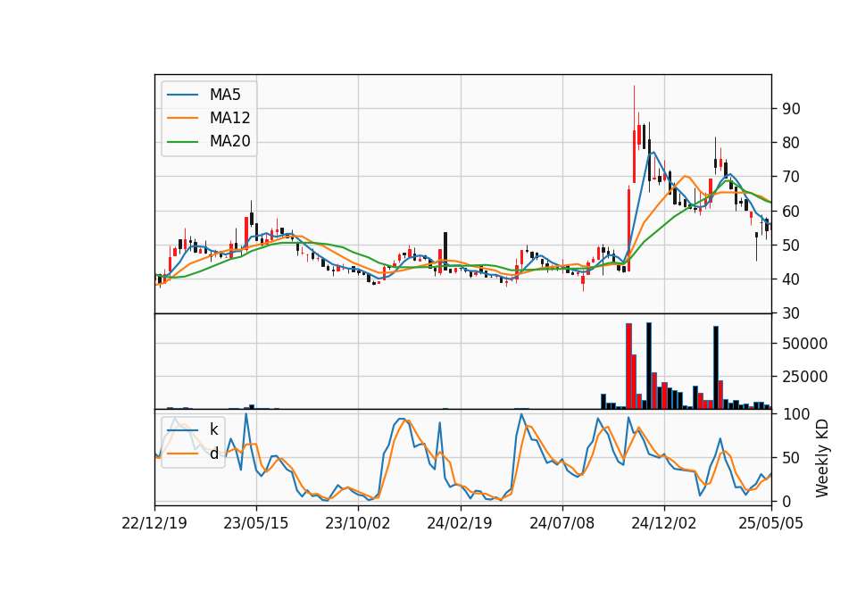
Task: Click the x-axis date label 24/12/02
Action: pos(664,523)
